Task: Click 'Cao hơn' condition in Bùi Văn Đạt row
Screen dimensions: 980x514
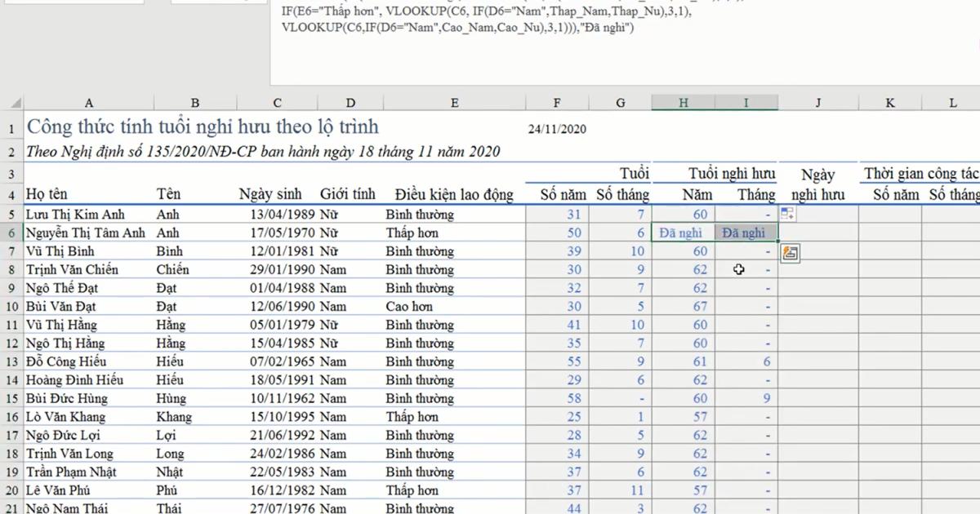Action: click(410, 307)
